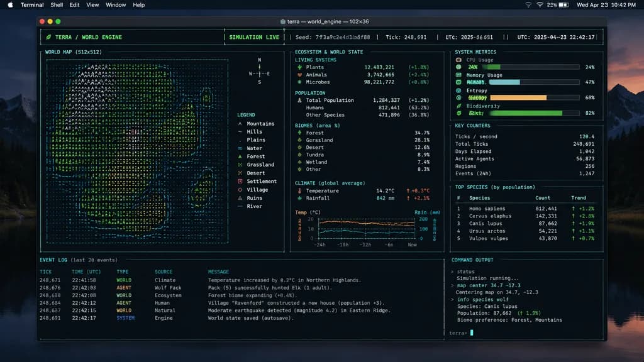
Task: Click the Ruins symbol in the legend
Action: coord(240,198)
